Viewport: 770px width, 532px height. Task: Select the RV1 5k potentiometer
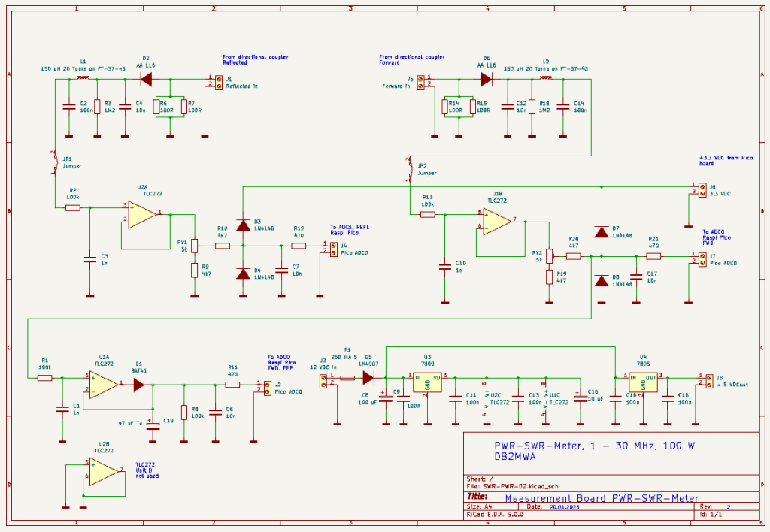194,246
